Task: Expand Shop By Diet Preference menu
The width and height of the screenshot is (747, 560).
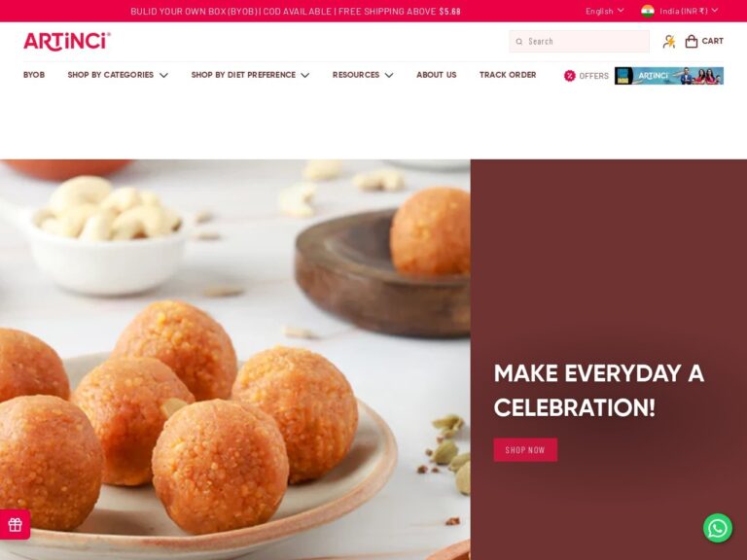Action: (250, 75)
